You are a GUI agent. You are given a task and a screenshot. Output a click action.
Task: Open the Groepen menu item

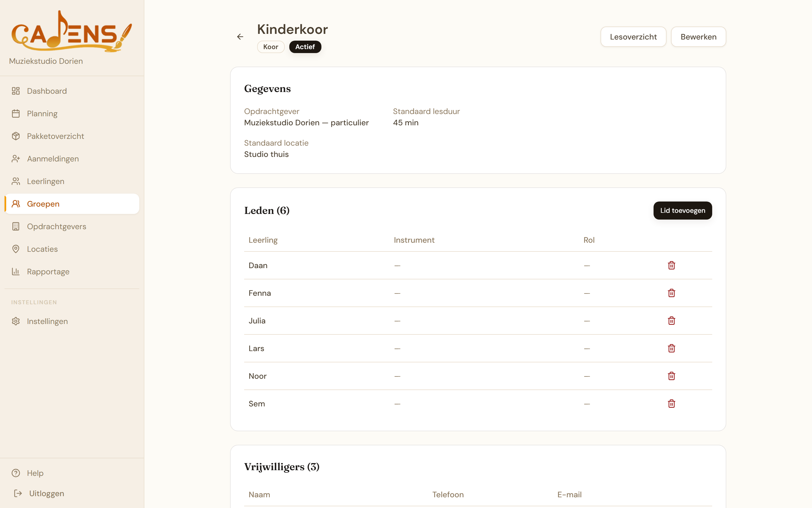tap(72, 204)
